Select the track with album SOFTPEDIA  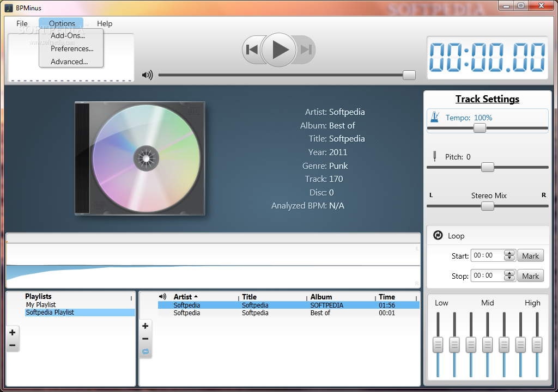point(289,305)
